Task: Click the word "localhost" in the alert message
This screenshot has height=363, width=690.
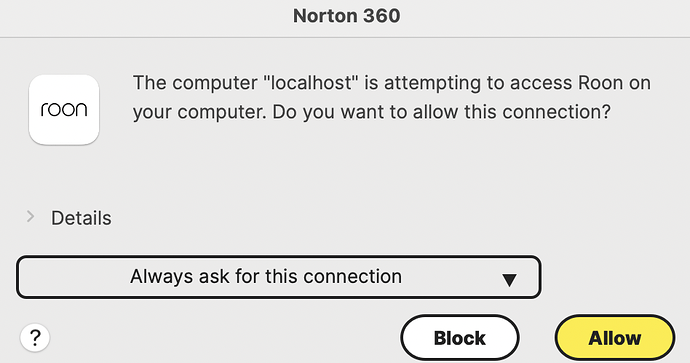Action: click(x=312, y=83)
